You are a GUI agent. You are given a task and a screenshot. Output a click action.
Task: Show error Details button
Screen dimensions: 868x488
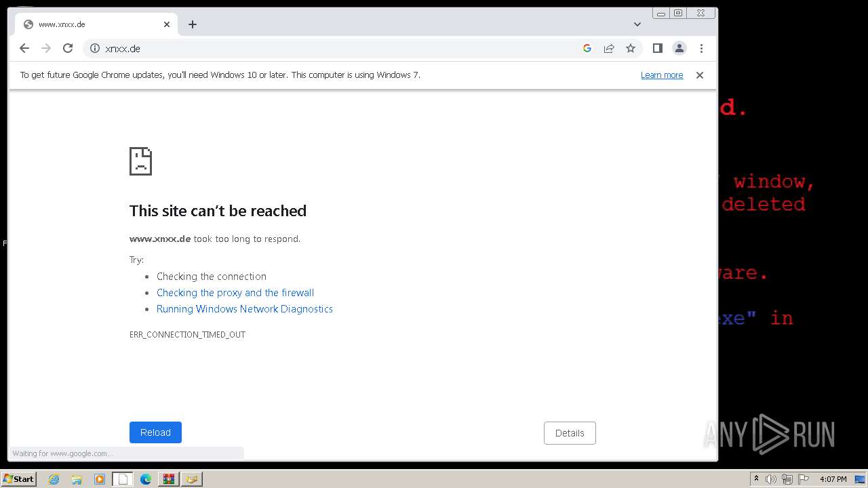pos(570,433)
